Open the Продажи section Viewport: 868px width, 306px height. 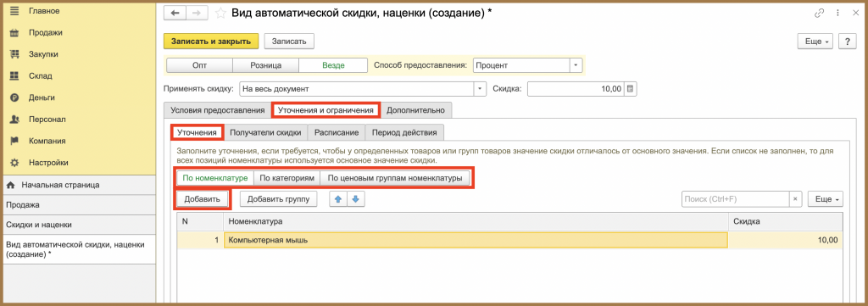coord(46,33)
